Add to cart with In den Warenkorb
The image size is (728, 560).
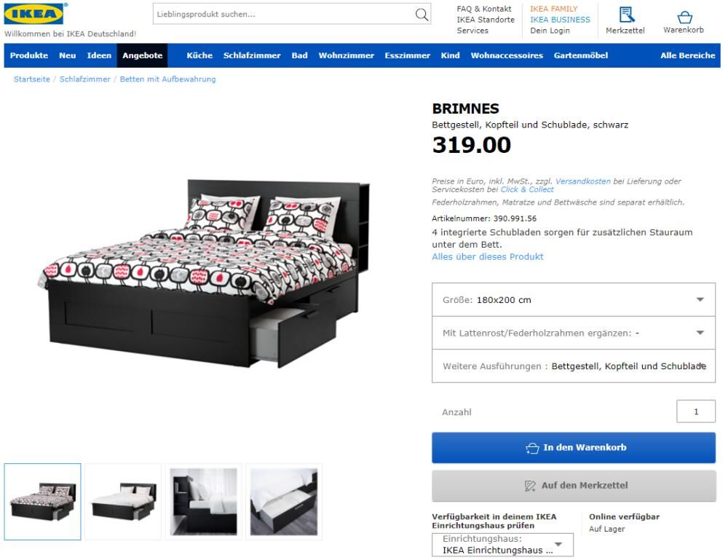pyautogui.click(x=574, y=448)
